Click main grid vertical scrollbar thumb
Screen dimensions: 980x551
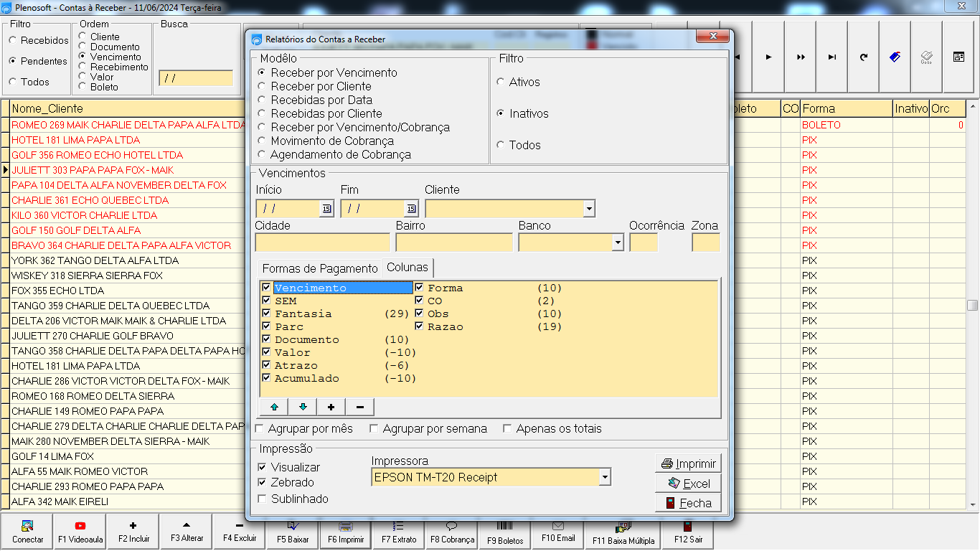[x=973, y=305]
